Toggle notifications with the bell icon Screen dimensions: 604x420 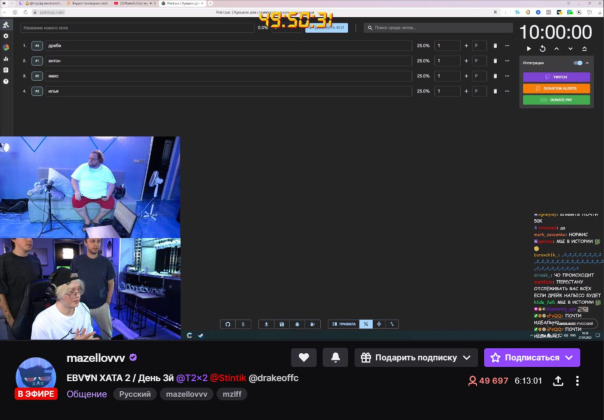[x=335, y=358]
